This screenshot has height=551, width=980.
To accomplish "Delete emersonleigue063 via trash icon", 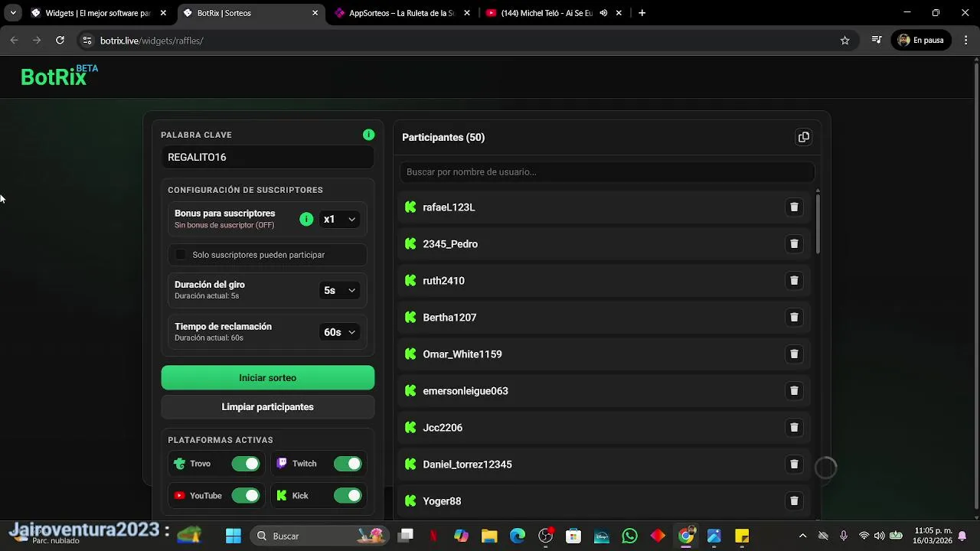I will coord(794,391).
